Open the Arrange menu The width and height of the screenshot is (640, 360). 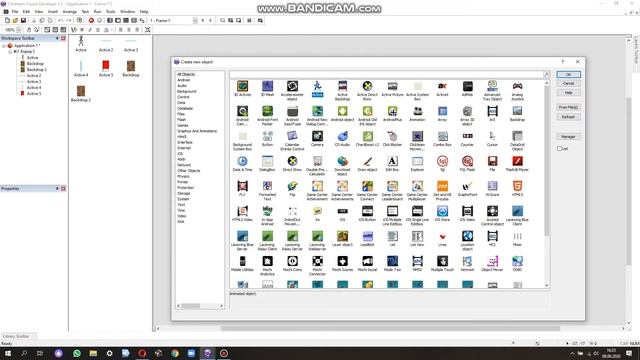pos(70,12)
